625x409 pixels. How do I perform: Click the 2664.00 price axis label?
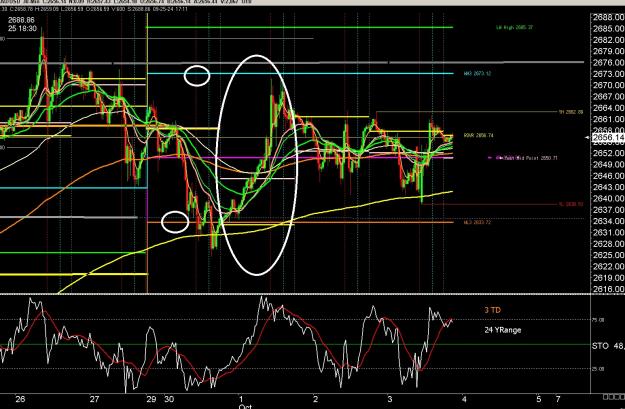point(609,108)
